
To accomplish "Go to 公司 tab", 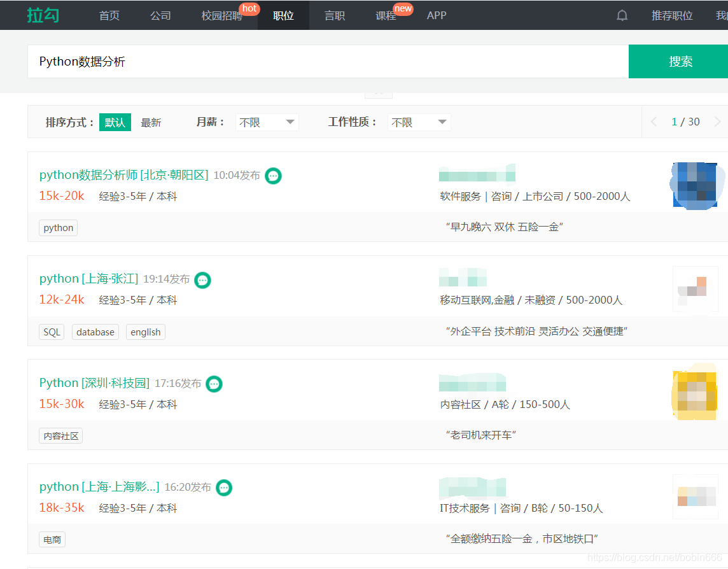I will [x=160, y=15].
